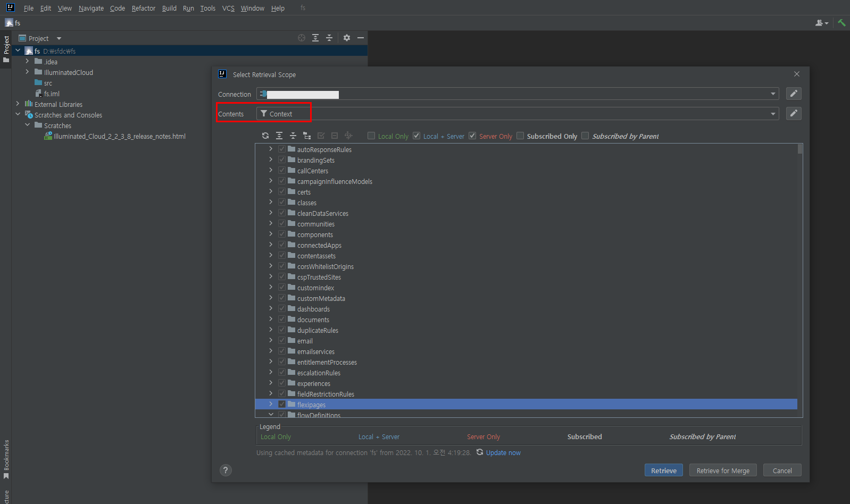Click expand all icon in retrieval dialog toolbar
850x504 pixels.
point(279,136)
